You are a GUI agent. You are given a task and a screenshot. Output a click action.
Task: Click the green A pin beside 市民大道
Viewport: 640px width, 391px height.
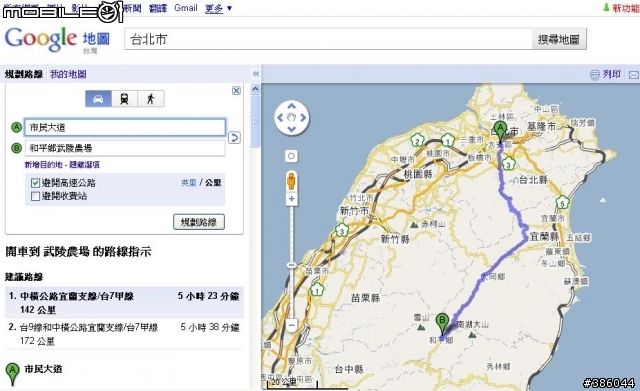click(13, 374)
